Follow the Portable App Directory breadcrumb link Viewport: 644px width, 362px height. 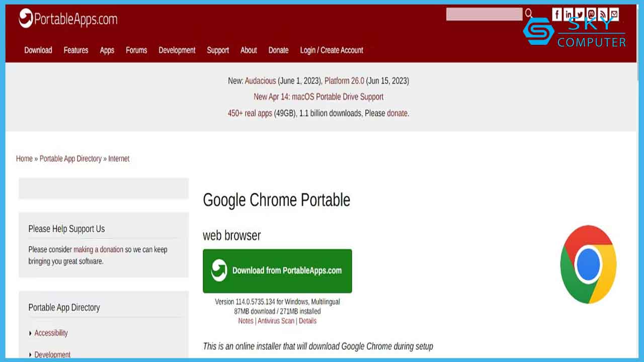tap(70, 158)
